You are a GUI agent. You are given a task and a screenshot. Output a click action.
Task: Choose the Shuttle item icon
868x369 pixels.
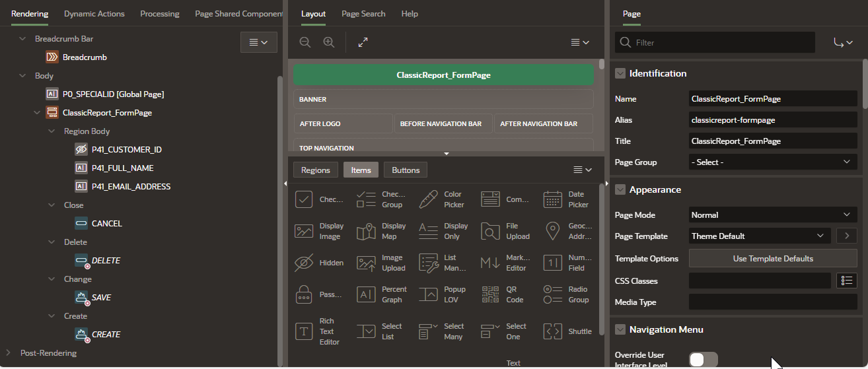pos(553,331)
